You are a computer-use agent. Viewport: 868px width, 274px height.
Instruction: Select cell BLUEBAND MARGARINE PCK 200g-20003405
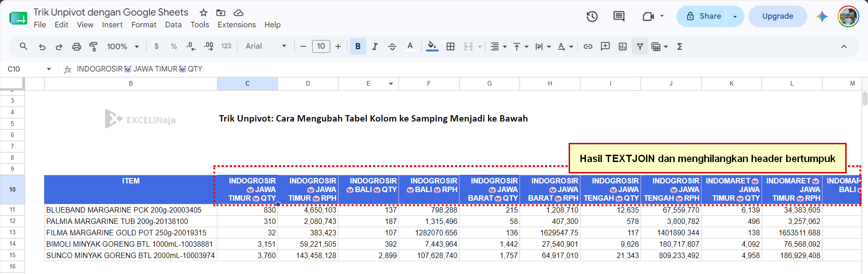131,210
